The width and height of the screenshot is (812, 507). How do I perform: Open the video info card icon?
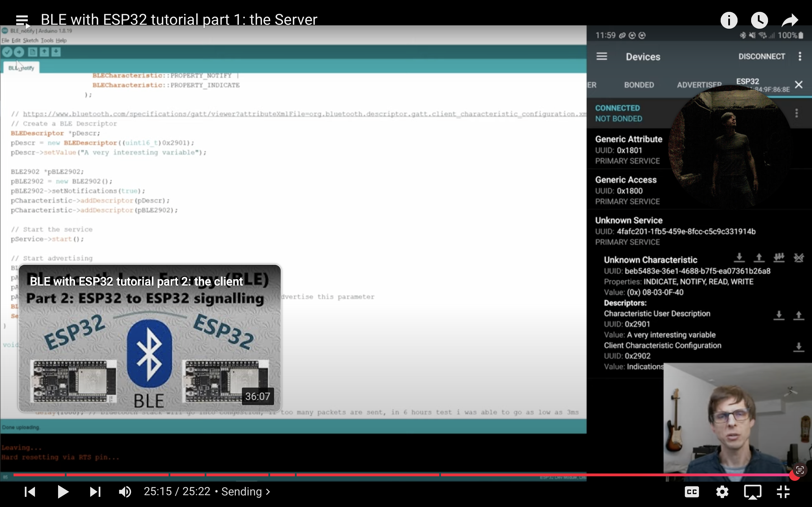coord(729,20)
